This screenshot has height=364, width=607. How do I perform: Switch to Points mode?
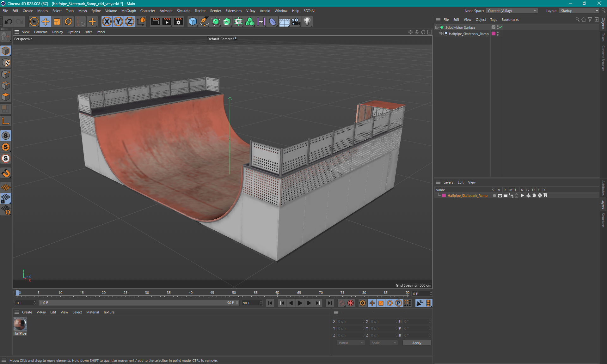[6, 74]
